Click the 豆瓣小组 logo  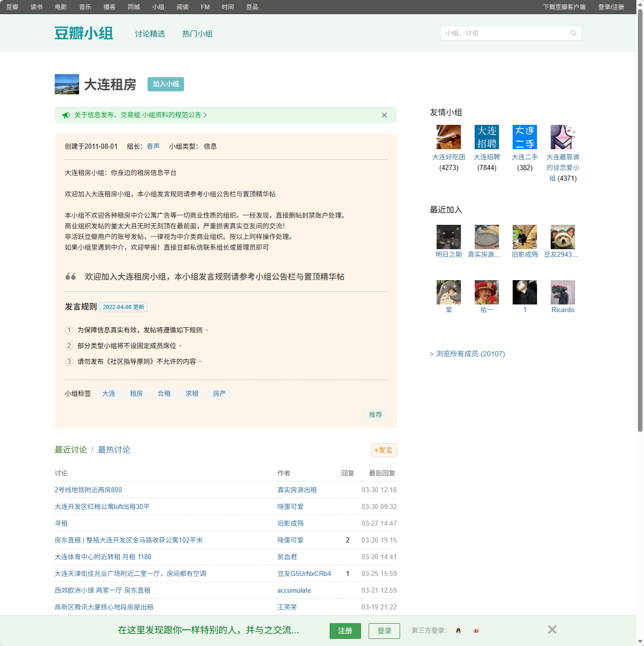pos(84,32)
